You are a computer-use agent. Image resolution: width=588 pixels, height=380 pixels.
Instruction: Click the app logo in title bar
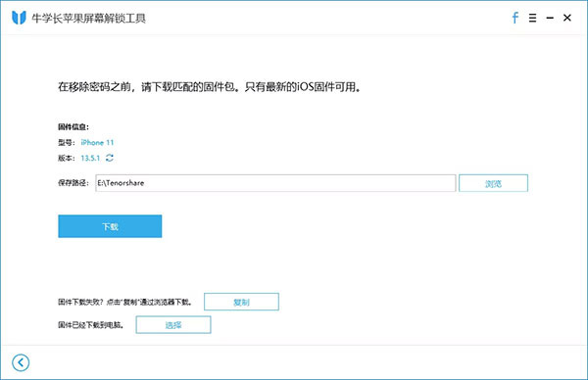click(19, 18)
